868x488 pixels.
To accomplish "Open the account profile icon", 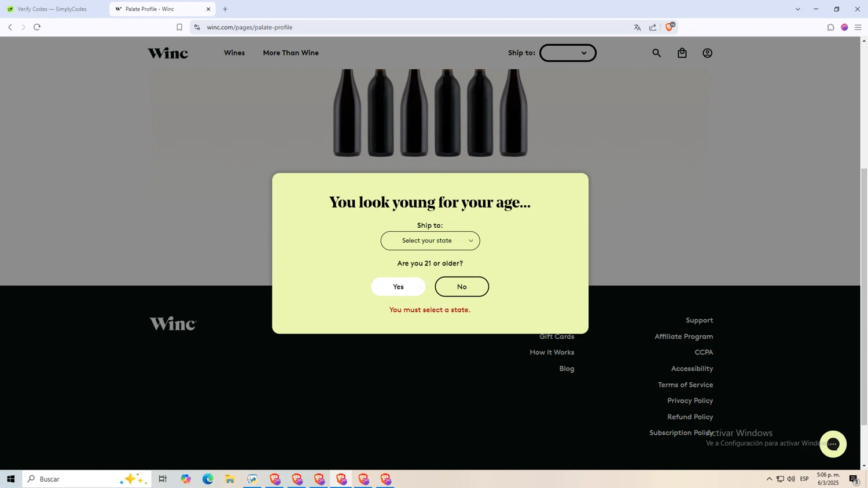I will click(x=707, y=53).
